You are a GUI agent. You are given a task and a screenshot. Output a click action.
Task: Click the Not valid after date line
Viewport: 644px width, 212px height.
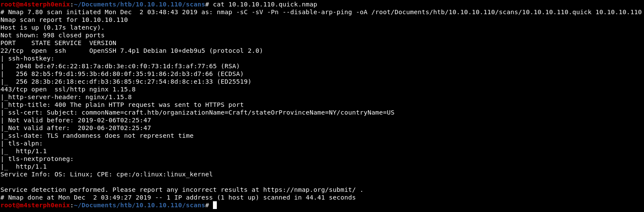coord(76,128)
